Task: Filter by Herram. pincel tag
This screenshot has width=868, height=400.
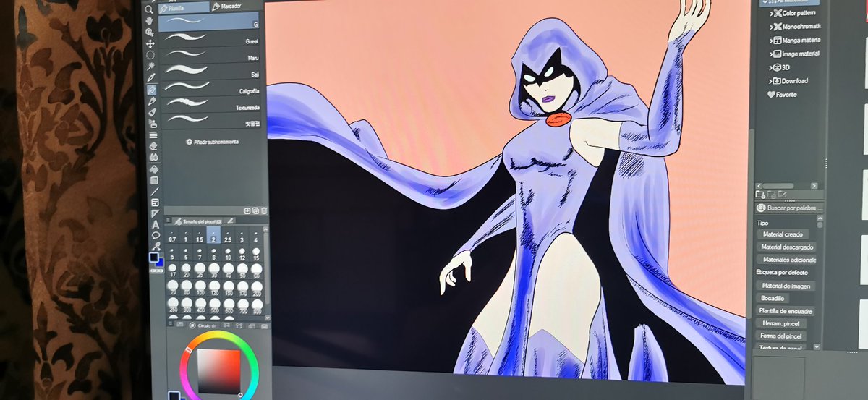Action: tap(780, 323)
